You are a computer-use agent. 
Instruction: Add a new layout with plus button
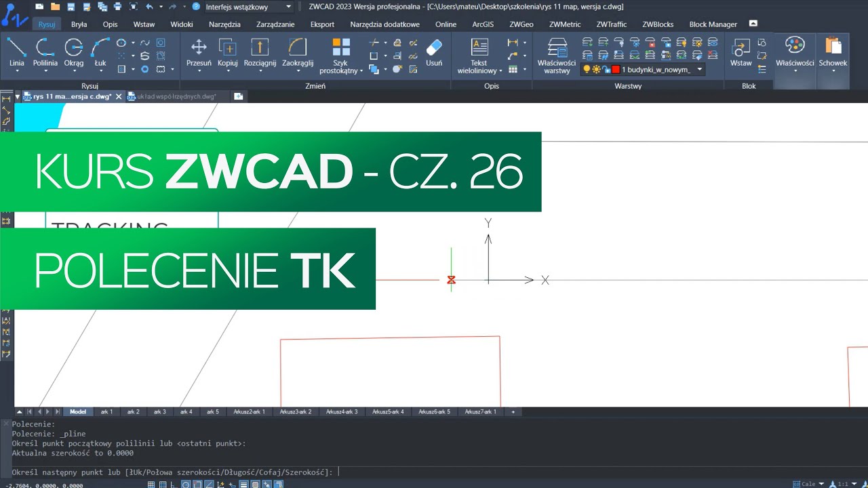[x=513, y=411]
